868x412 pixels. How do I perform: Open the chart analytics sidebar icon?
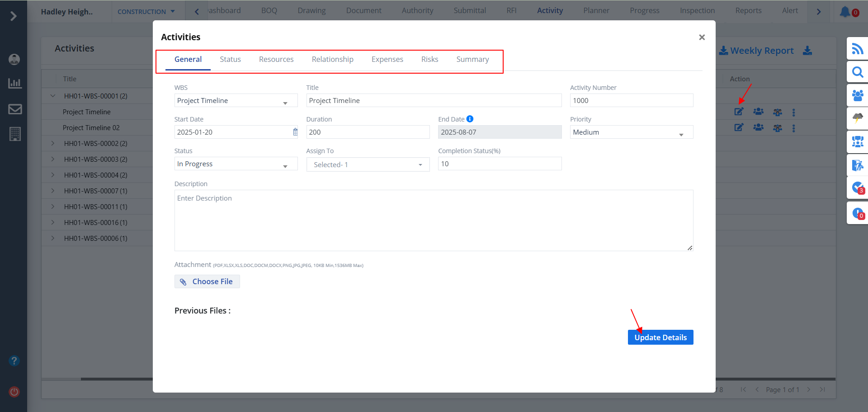tap(15, 83)
